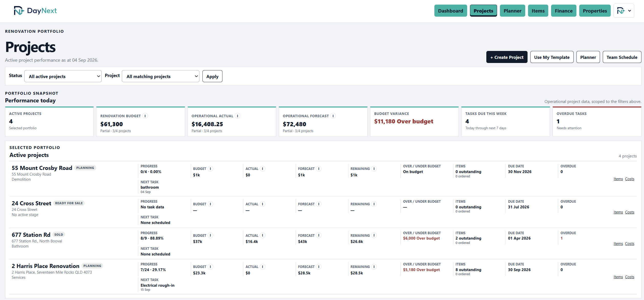Click Operational Actual info icon
The height and width of the screenshot is (300, 644).
238,116
